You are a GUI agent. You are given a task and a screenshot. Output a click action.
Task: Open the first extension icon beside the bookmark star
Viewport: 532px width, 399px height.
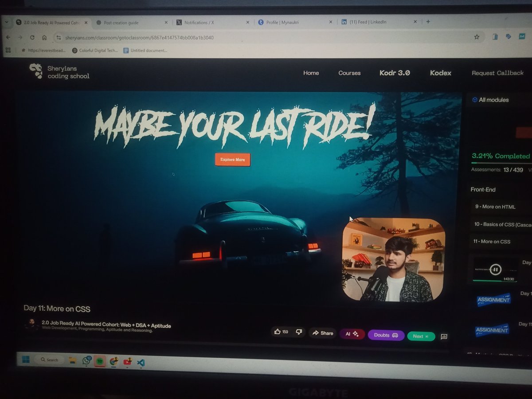[x=496, y=36]
